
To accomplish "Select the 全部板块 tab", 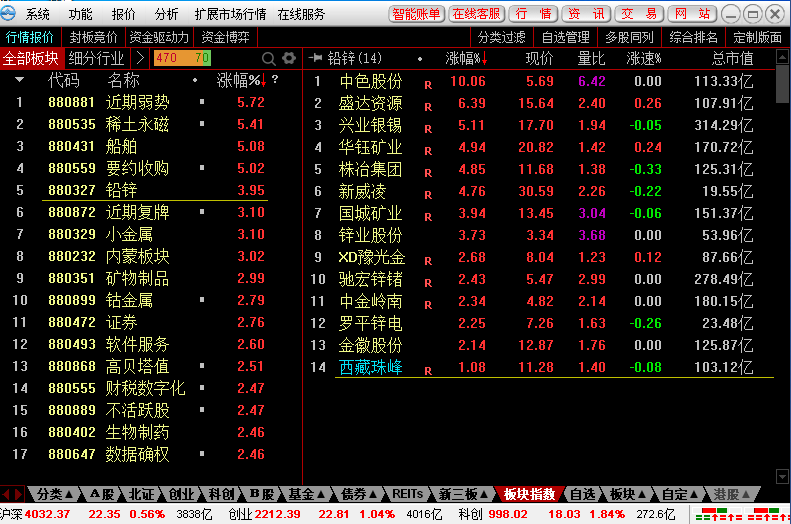I will point(31,59).
